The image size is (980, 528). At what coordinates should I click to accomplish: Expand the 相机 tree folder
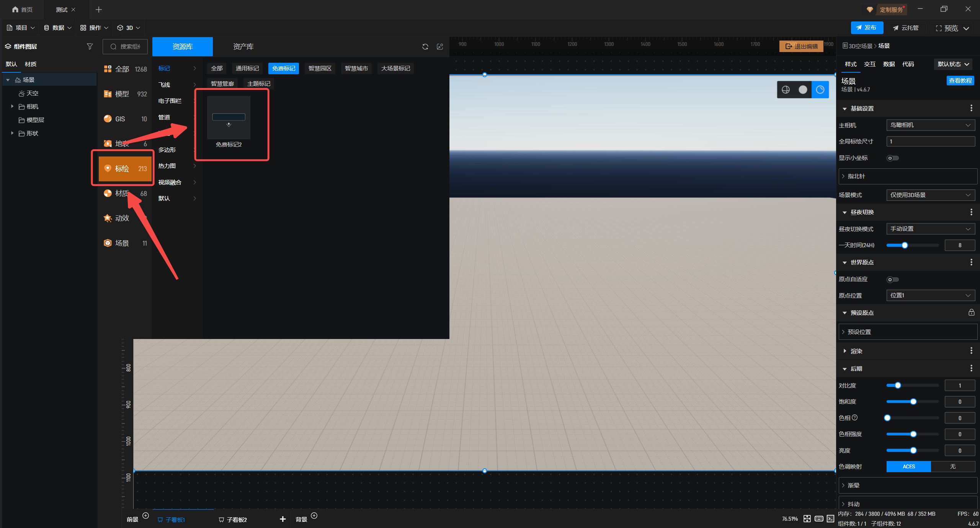(12, 106)
